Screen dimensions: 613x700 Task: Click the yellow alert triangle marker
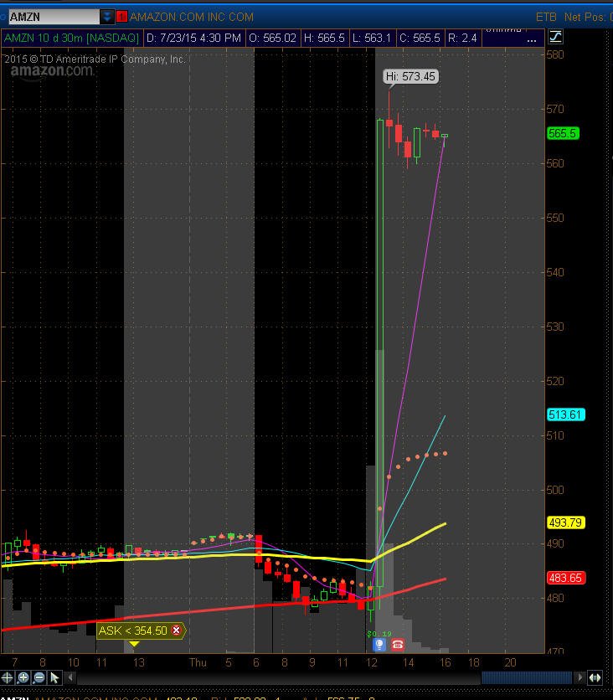tap(134, 643)
